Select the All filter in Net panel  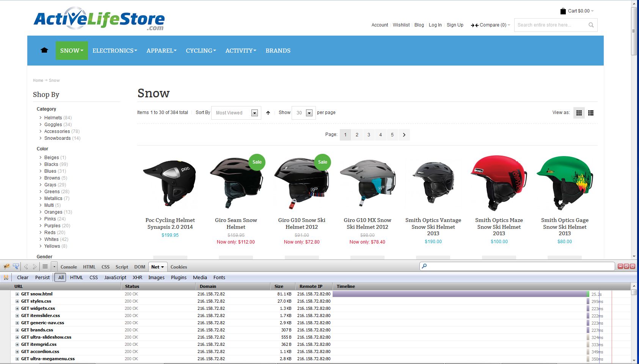pyautogui.click(x=61, y=277)
